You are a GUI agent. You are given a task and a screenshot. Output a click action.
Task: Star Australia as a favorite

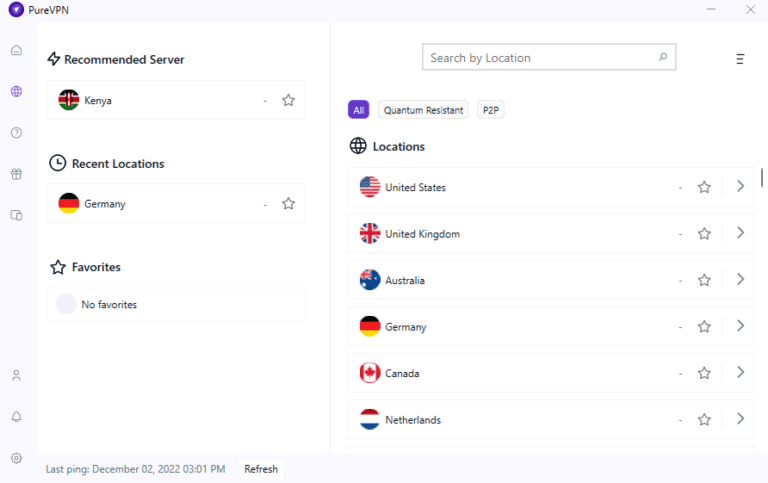tap(704, 280)
